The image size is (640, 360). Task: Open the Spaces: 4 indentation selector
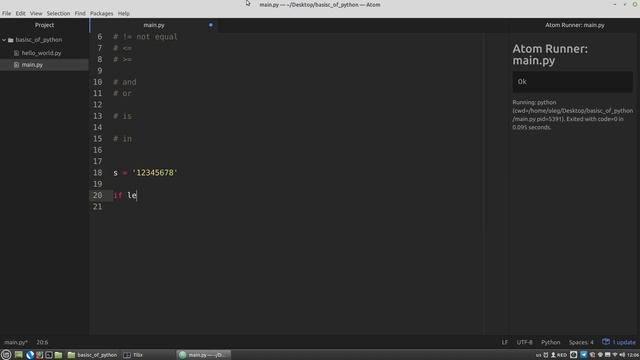point(581,342)
